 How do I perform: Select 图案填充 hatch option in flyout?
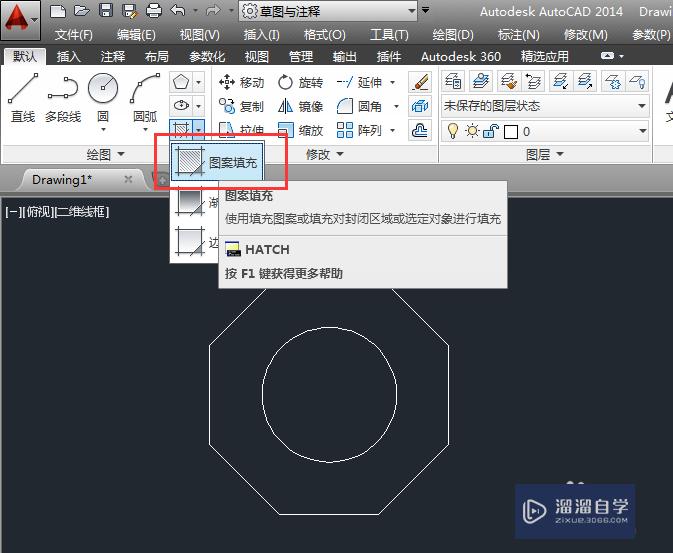217,162
